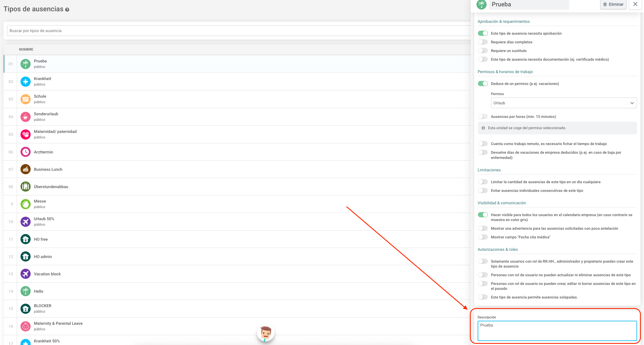Enable 'Requiere un sustituto' switch
This screenshot has height=345, width=644.
[x=483, y=51]
